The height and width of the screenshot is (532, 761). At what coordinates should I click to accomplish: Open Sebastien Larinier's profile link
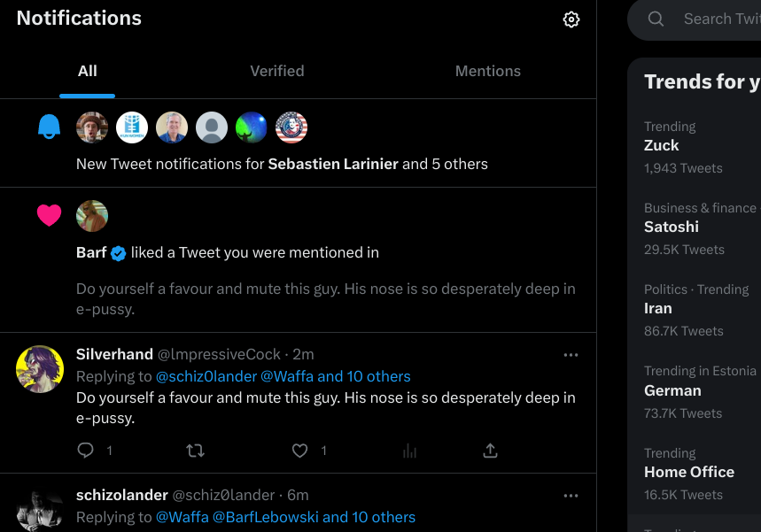coord(333,164)
